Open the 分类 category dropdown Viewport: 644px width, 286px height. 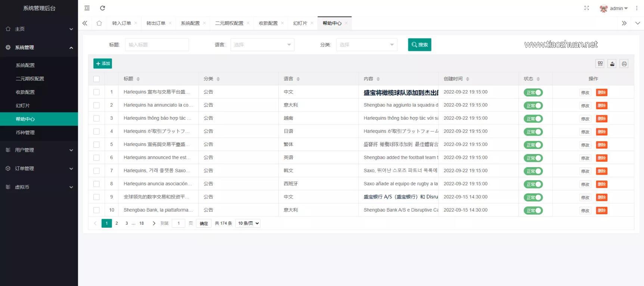point(366,44)
